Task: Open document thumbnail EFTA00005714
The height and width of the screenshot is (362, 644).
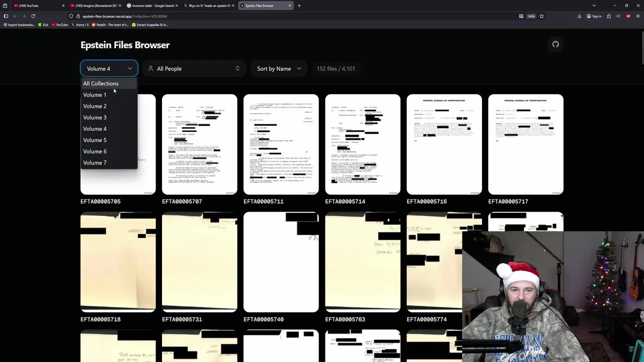Action: (363, 144)
